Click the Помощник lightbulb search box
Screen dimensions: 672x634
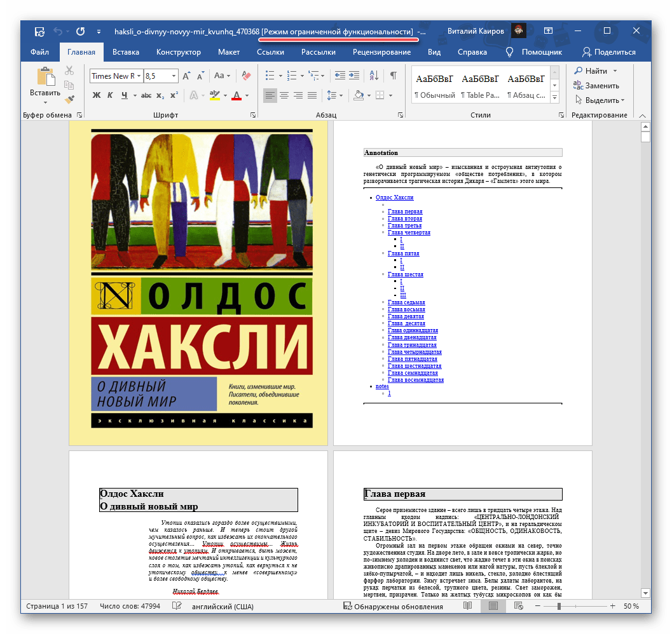pos(533,52)
